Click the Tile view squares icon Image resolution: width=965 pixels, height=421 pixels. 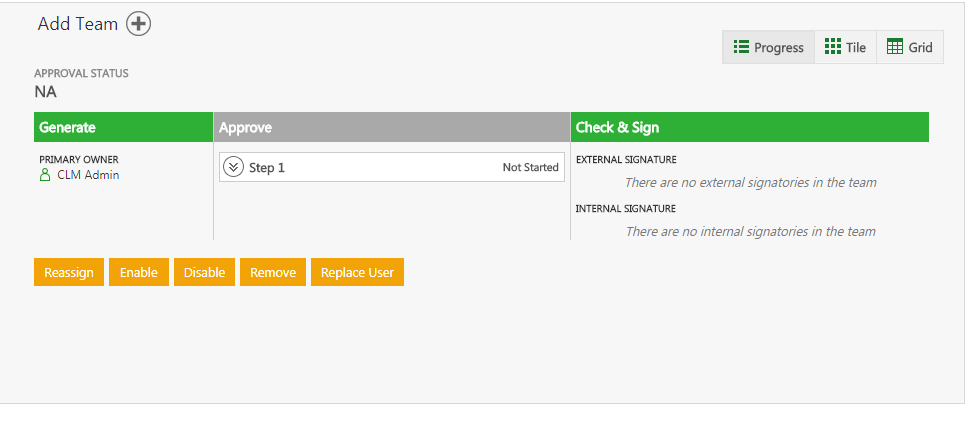833,47
